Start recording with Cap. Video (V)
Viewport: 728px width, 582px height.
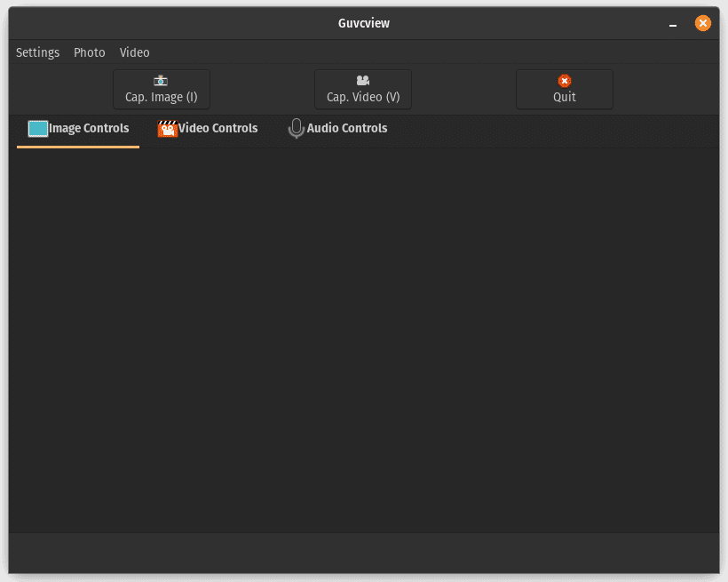point(363,89)
